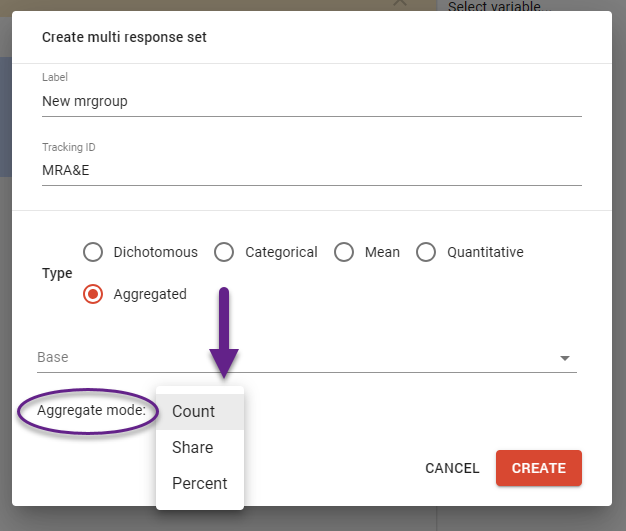Click CANCEL to dismiss the dialog
This screenshot has height=531, width=626.
(x=452, y=468)
